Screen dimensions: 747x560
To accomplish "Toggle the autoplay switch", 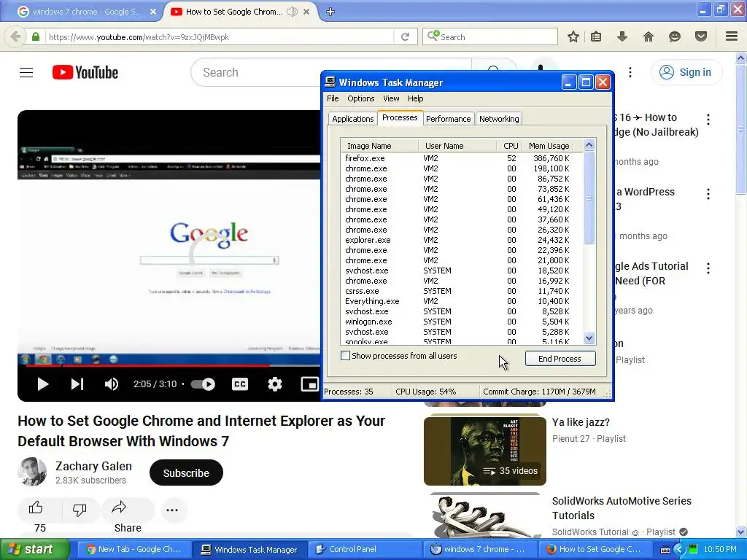I will coord(203,384).
